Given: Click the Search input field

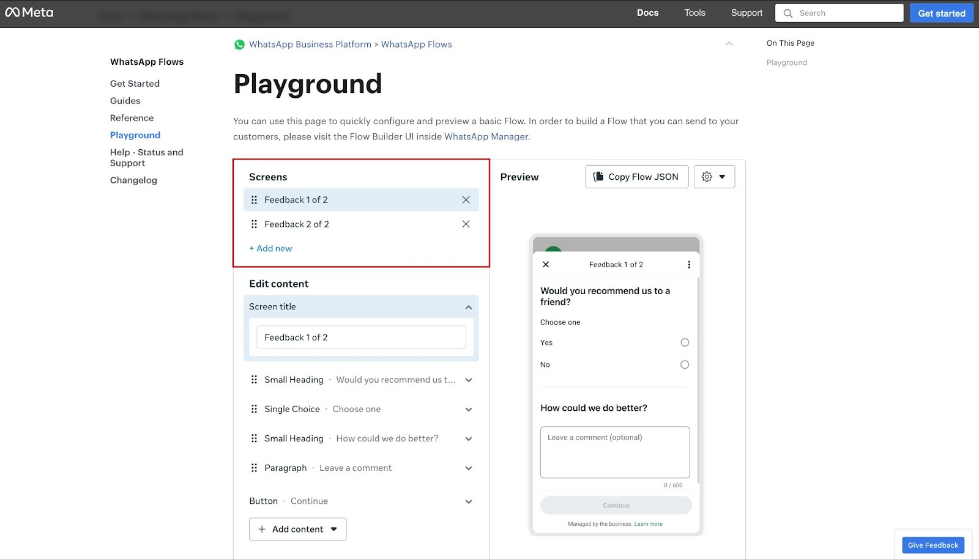Looking at the screenshot, I should (x=839, y=13).
